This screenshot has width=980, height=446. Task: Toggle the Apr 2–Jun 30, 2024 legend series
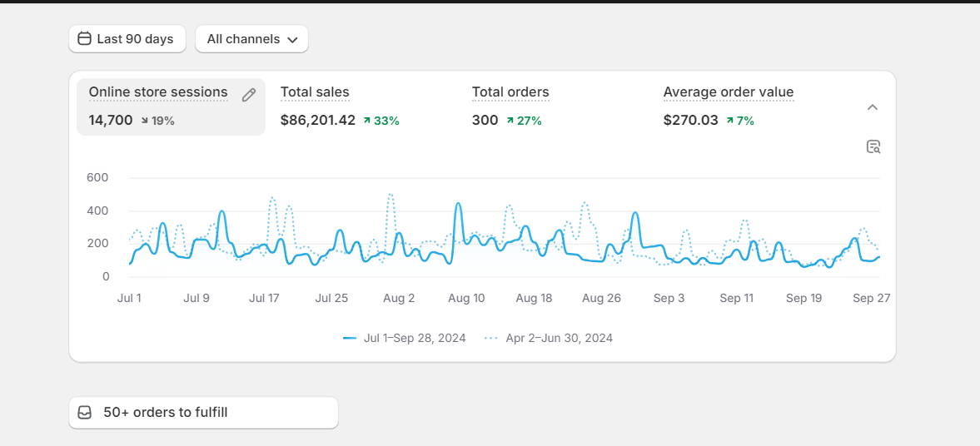click(x=549, y=338)
